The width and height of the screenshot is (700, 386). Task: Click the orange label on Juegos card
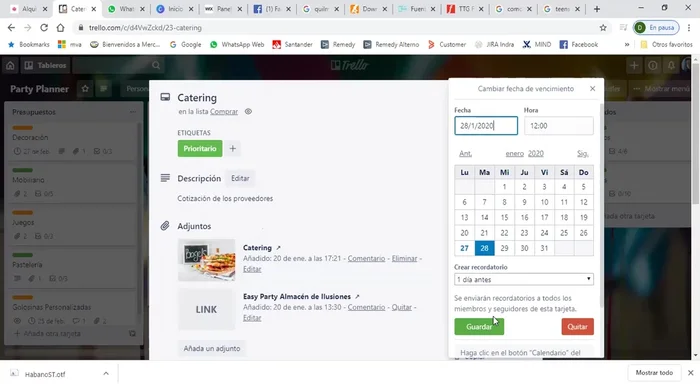pyautogui.click(x=22, y=212)
